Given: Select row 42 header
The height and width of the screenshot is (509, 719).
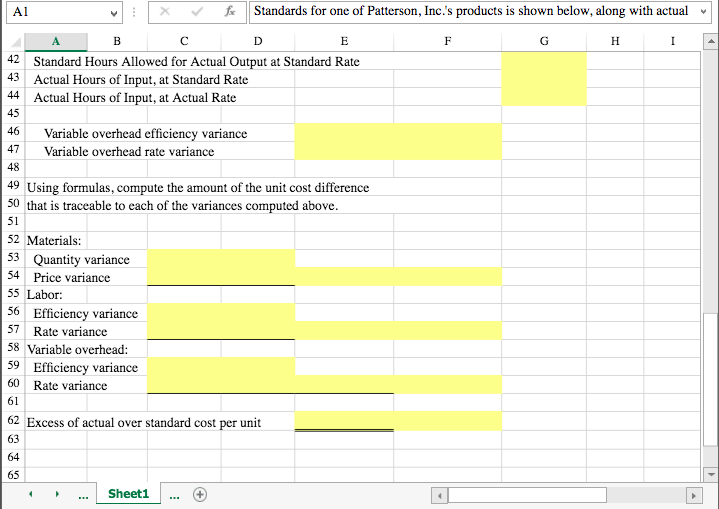Looking at the screenshot, I should coord(13,60).
